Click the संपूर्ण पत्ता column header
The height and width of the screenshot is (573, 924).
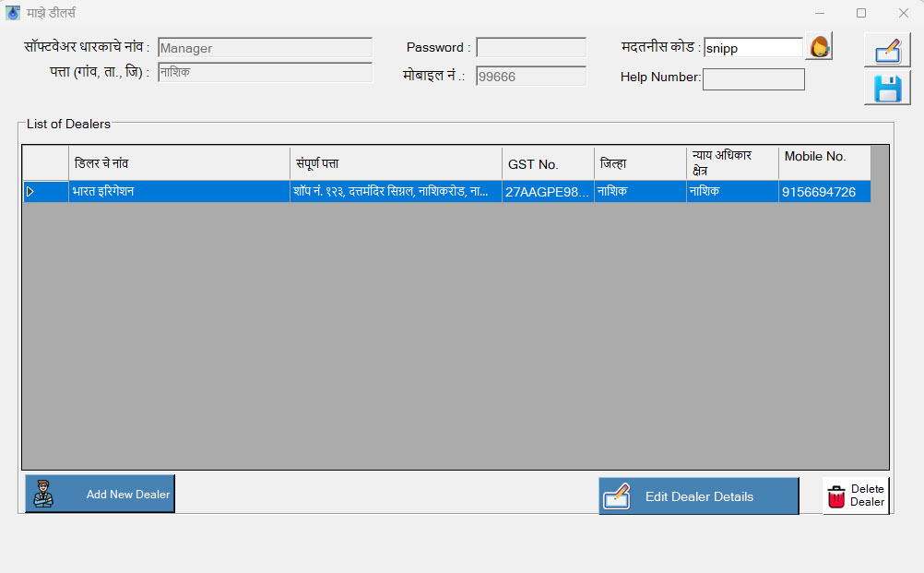coord(396,163)
